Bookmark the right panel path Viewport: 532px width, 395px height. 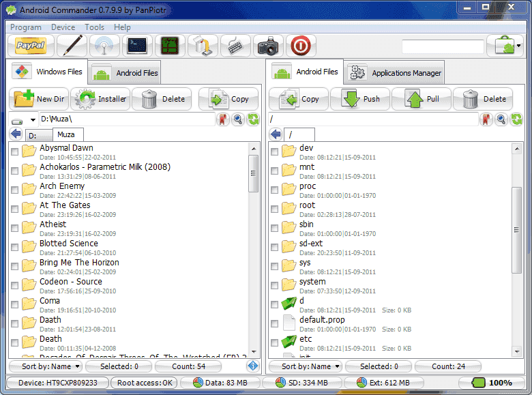tap(486, 119)
